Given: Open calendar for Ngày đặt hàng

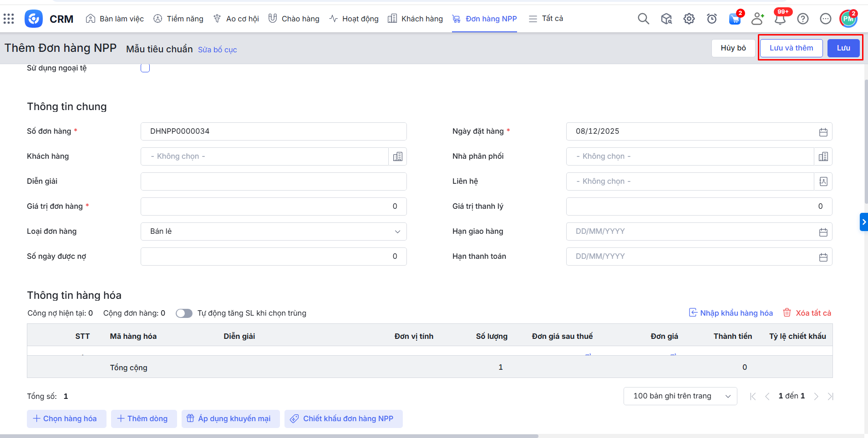Looking at the screenshot, I should pyautogui.click(x=823, y=132).
